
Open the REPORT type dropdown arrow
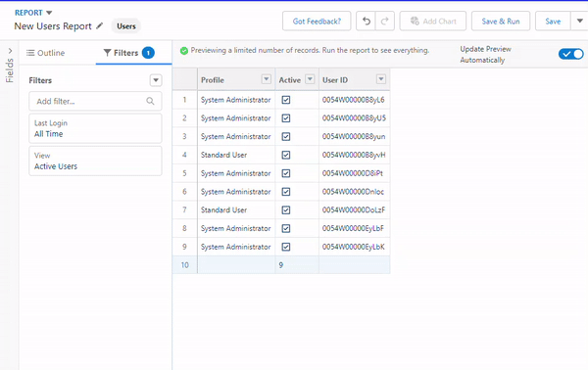pos(49,13)
